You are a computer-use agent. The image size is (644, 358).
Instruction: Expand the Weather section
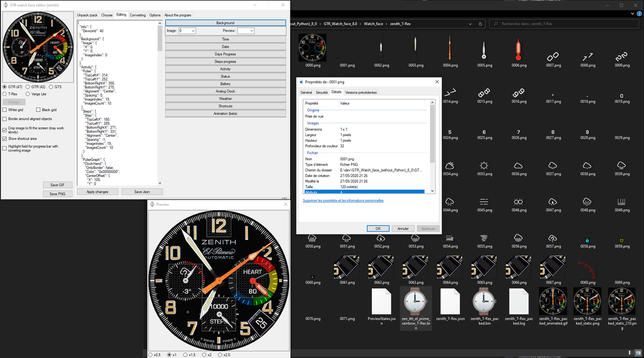coord(225,99)
